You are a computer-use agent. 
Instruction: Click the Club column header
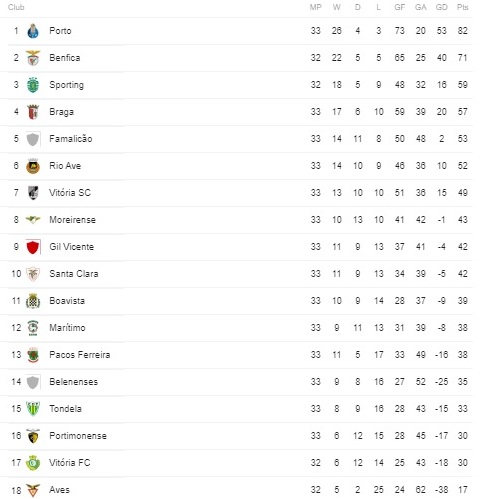point(16,7)
